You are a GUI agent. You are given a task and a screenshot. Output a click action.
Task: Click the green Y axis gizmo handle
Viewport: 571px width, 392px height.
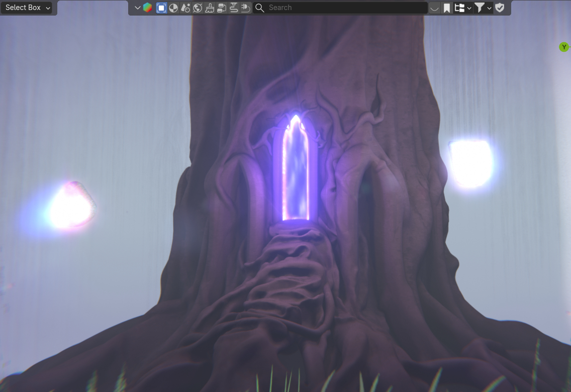coord(564,47)
